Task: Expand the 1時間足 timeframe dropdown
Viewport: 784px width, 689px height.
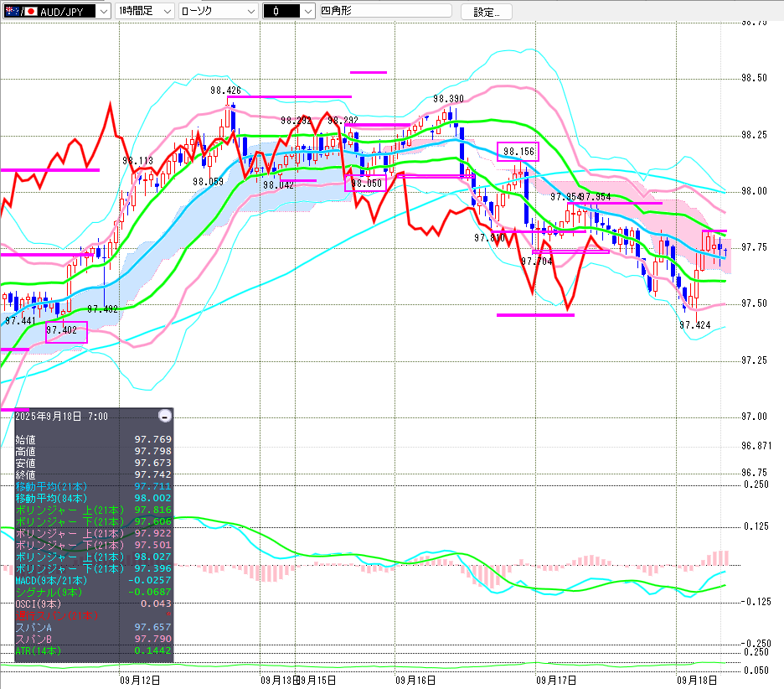Action: tap(166, 12)
